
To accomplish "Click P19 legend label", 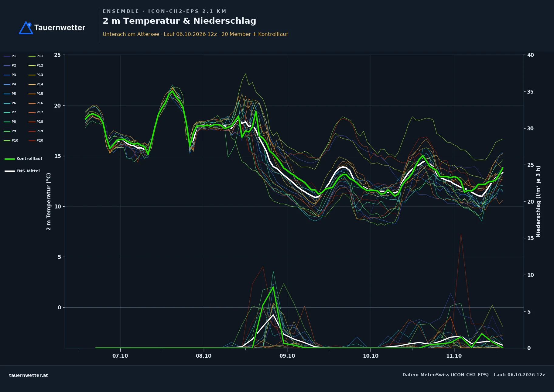I will click(40, 131).
